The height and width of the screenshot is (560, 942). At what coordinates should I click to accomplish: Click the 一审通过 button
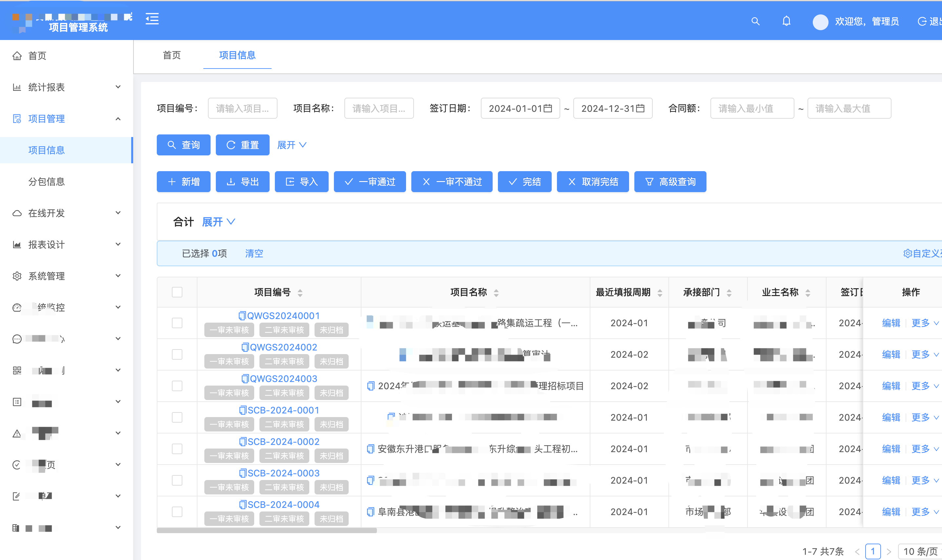pos(370,182)
